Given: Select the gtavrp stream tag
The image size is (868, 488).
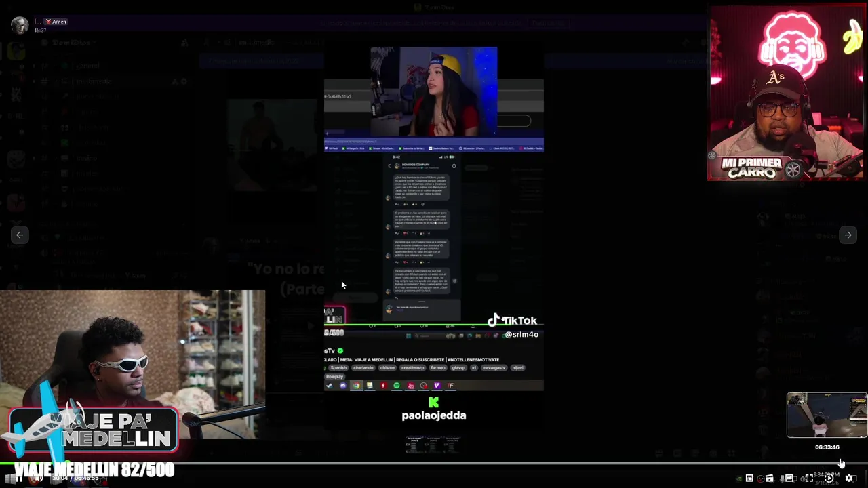Looking at the screenshot, I should tap(458, 368).
